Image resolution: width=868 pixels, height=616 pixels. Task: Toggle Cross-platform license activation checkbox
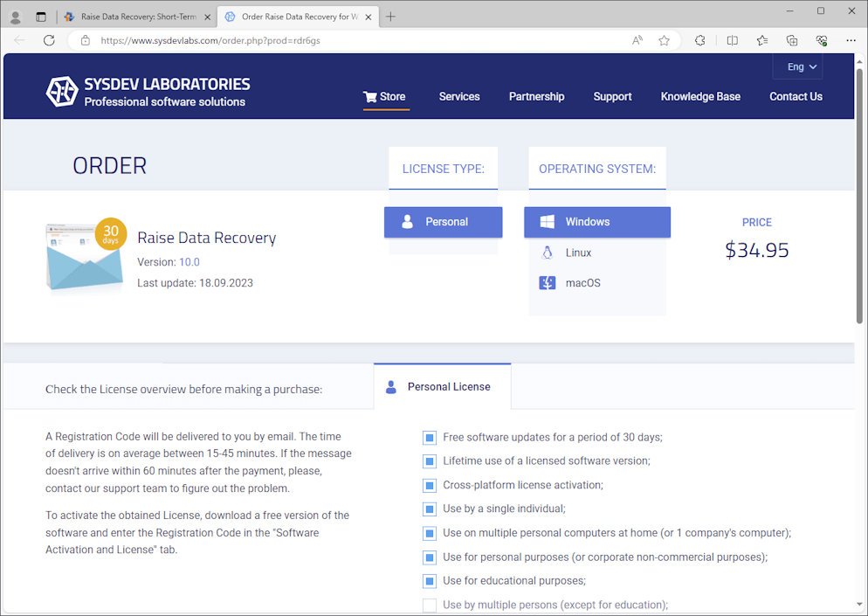click(429, 486)
